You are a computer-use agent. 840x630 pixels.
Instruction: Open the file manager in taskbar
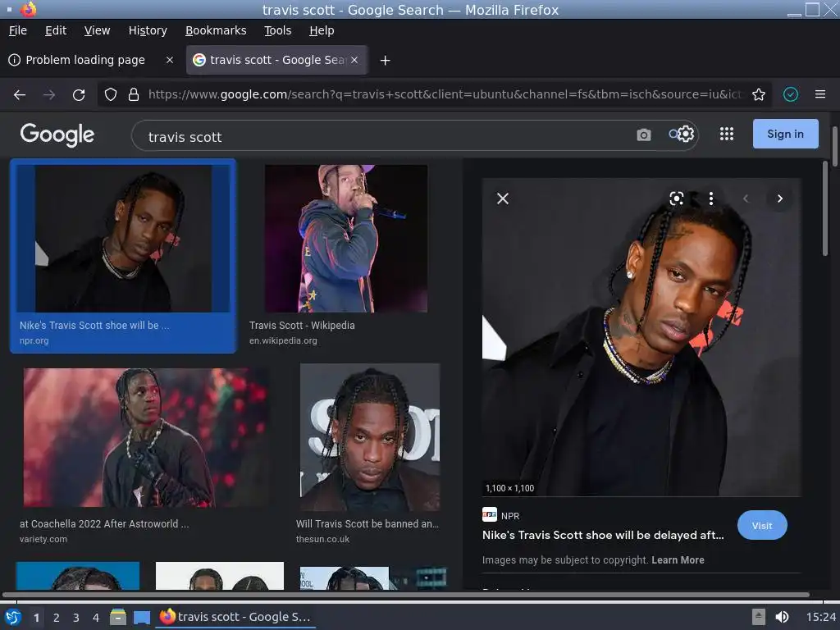(x=118, y=617)
